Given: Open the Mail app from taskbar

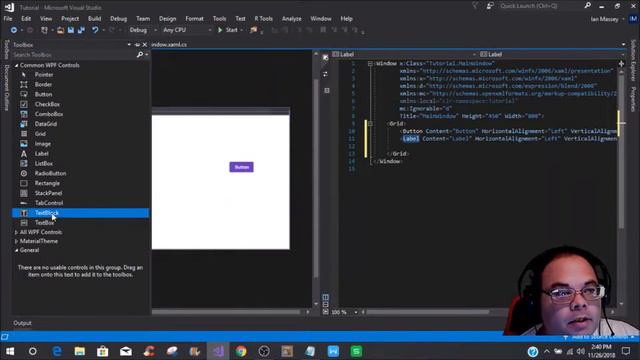Looking at the screenshot, I should tap(126, 351).
